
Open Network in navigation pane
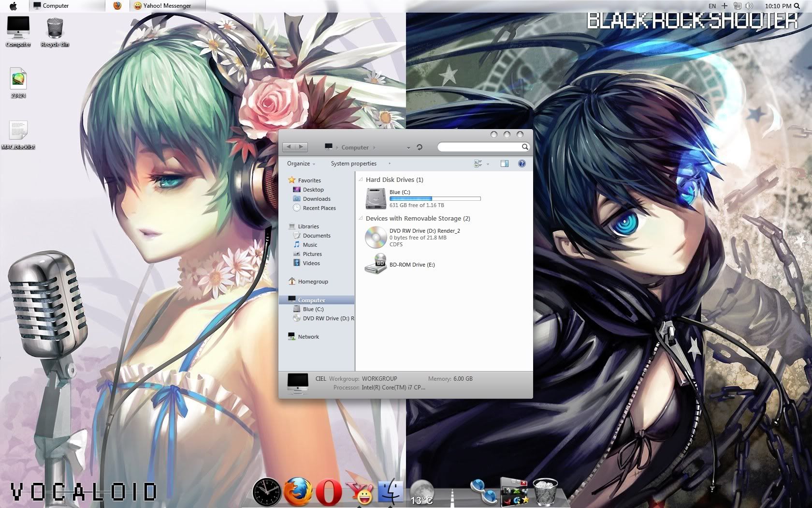coord(304,337)
